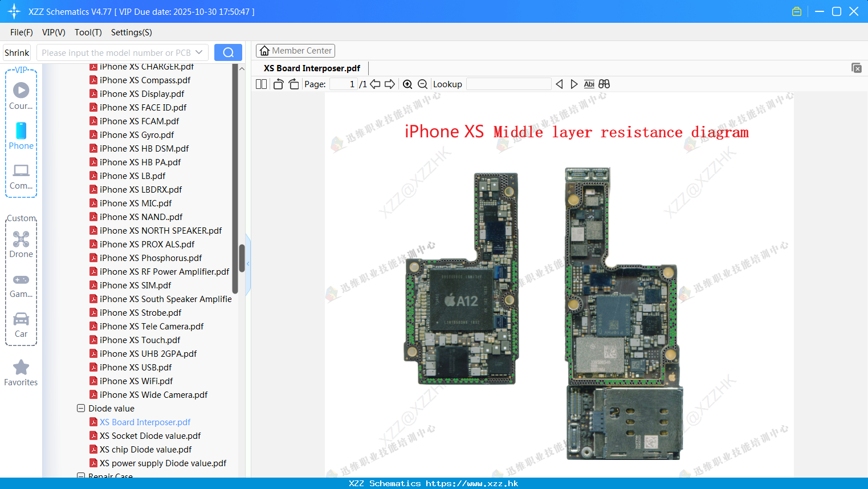The image size is (868, 489).
Task: Click the XZZ Schematics logo icon
Action: (x=14, y=11)
